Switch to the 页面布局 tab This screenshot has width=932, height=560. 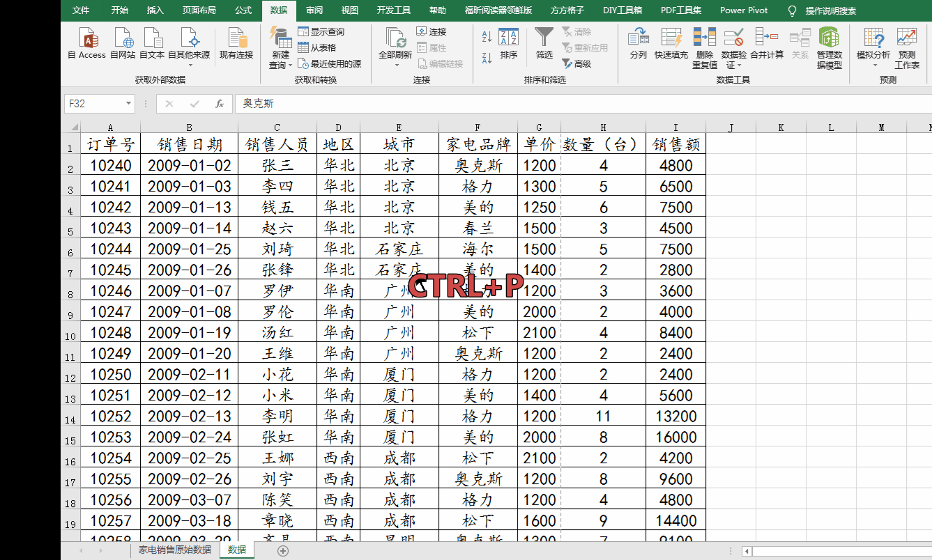199,10
